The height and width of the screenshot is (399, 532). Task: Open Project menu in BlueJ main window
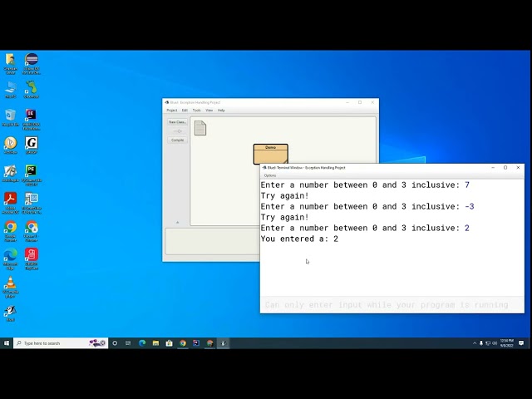(x=172, y=111)
